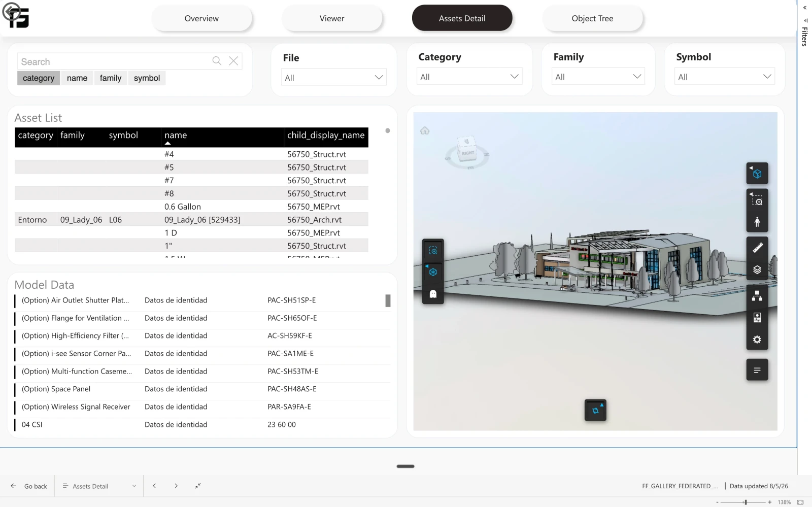Switch to the Overview tab

pos(201,18)
